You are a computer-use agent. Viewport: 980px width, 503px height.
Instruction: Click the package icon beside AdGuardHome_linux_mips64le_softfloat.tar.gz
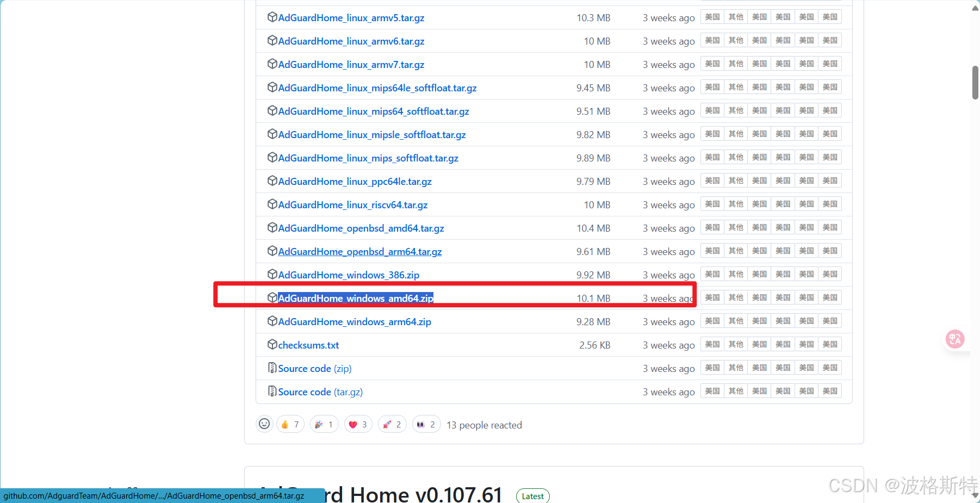tap(272, 88)
